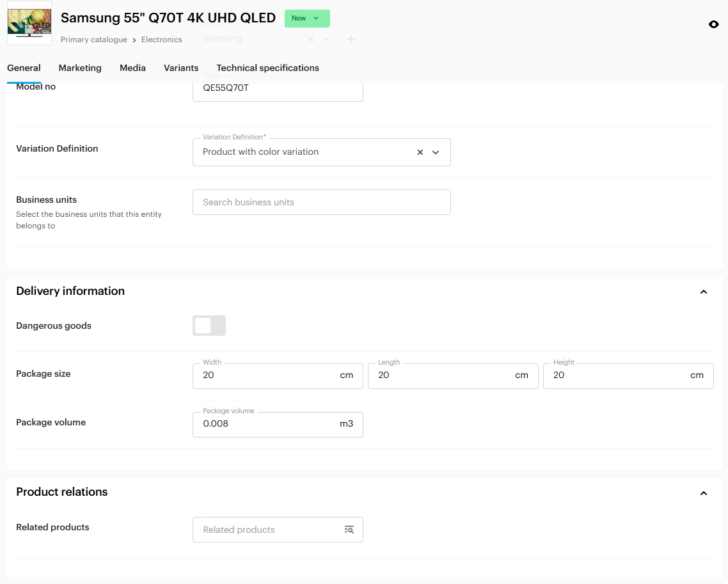Click the Search business units field
The image size is (728, 584).
(x=321, y=202)
